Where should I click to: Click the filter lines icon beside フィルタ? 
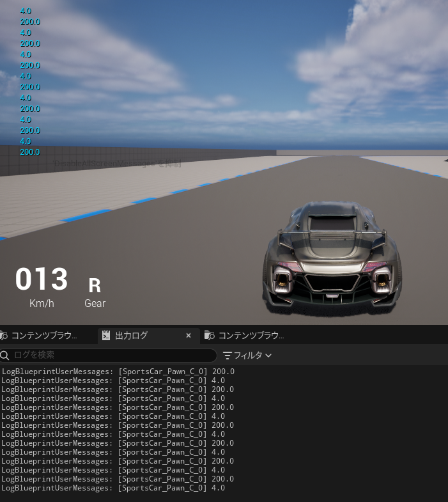[x=228, y=355]
